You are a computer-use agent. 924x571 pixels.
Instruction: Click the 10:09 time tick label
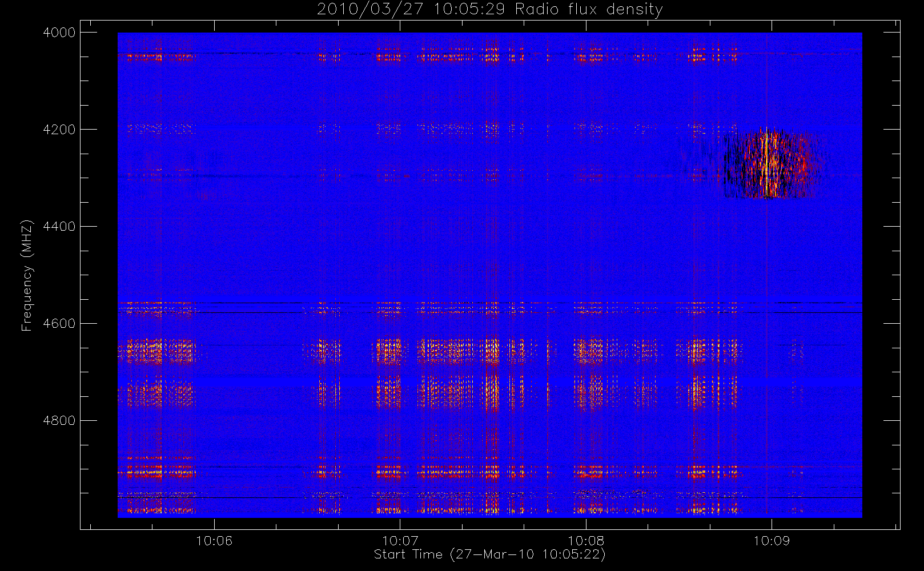(x=772, y=541)
